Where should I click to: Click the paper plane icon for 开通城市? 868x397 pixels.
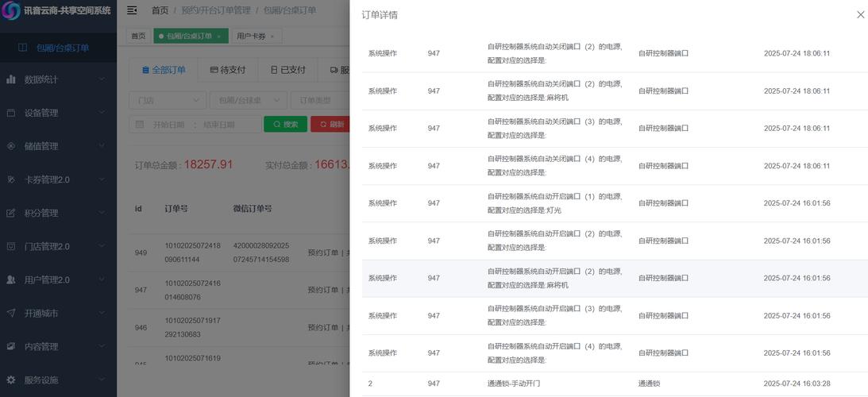11,314
